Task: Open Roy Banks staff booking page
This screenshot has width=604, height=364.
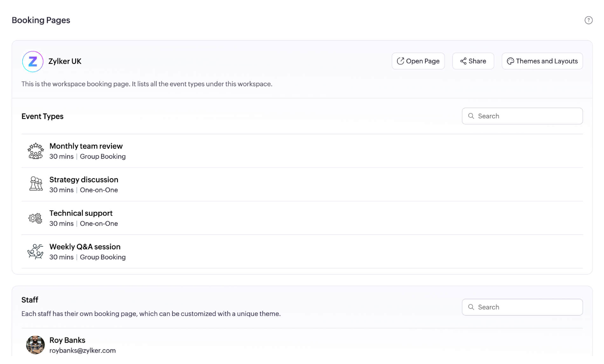Action: [302, 345]
